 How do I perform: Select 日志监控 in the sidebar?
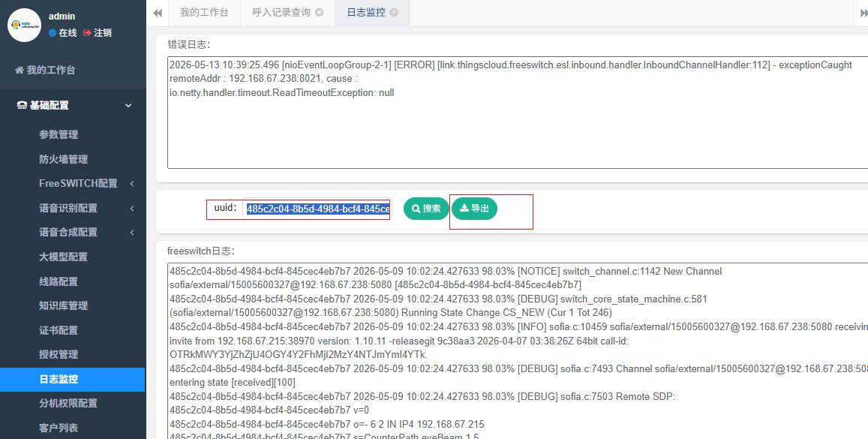click(x=73, y=379)
